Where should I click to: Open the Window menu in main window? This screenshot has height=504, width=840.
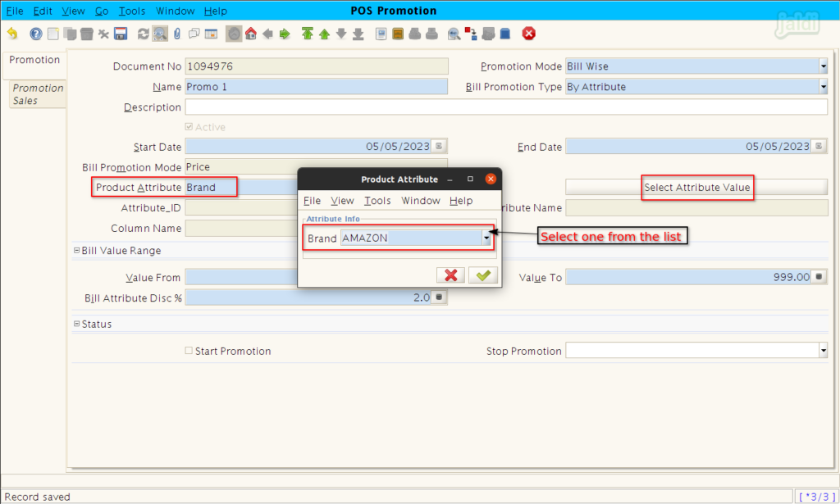[176, 11]
